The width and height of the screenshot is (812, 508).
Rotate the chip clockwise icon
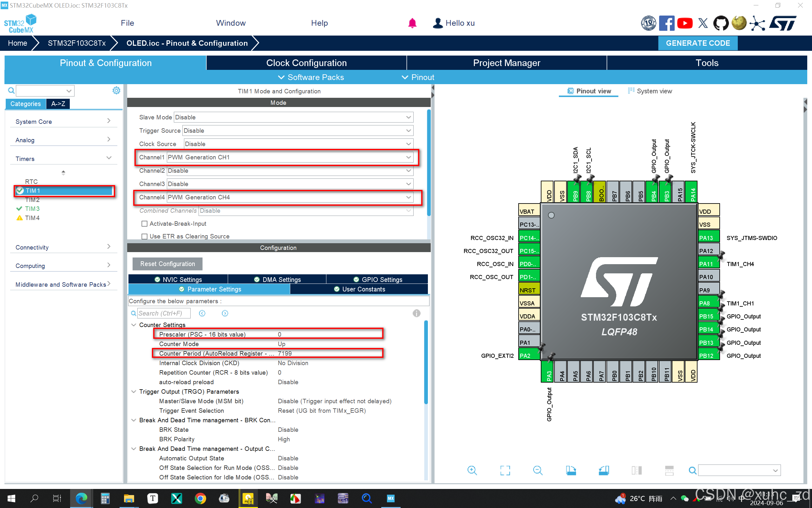click(570, 470)
